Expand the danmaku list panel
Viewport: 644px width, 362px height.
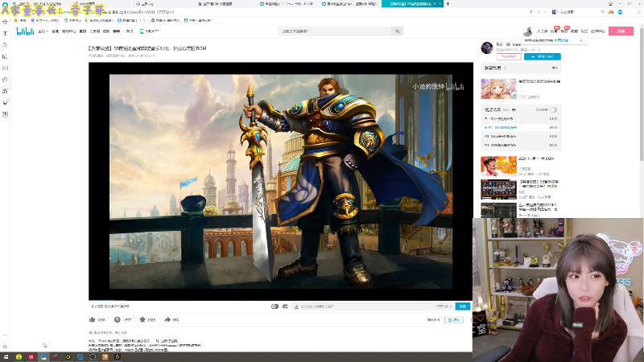pos(555,68)
